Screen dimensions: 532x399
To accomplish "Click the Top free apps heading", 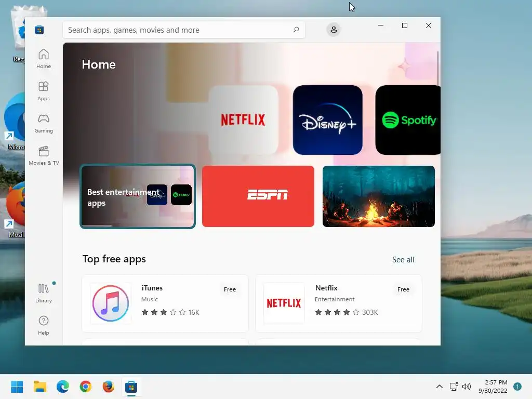I will point(114,259).
